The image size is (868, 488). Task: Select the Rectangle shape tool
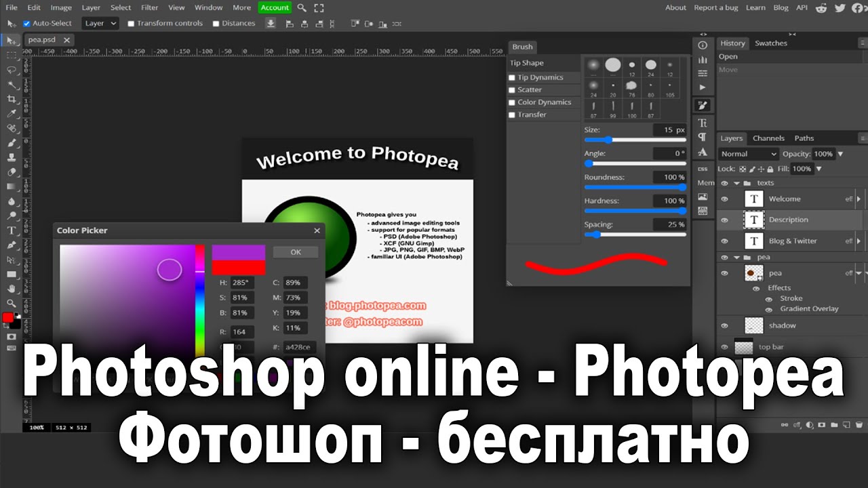click(12, 274)
